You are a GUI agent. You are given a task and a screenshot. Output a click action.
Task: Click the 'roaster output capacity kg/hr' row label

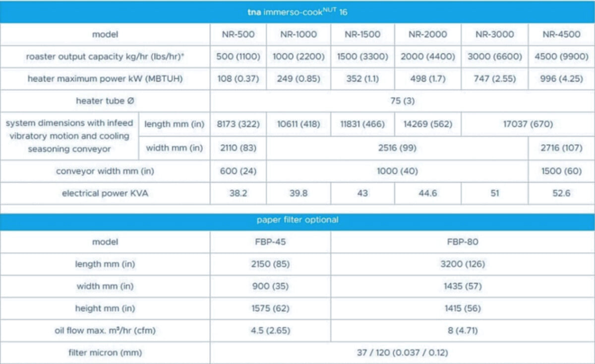[x=105, y=56]
